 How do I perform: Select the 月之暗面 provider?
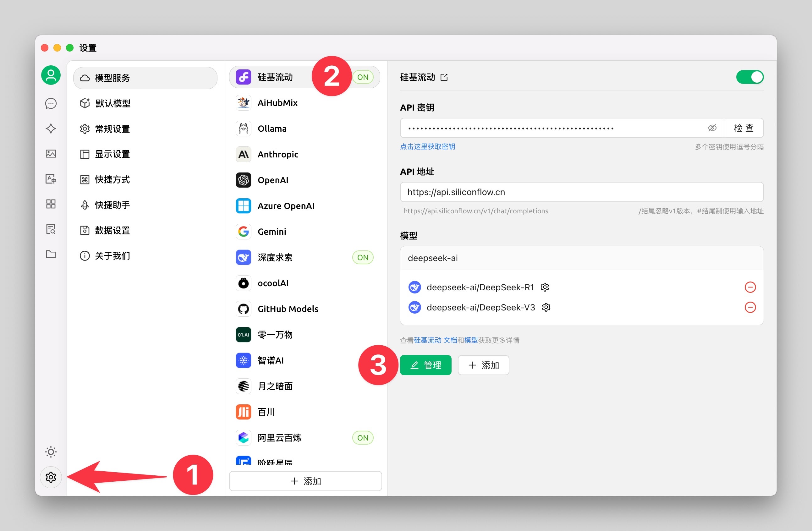pyautogui.click(x=304, y=386)
